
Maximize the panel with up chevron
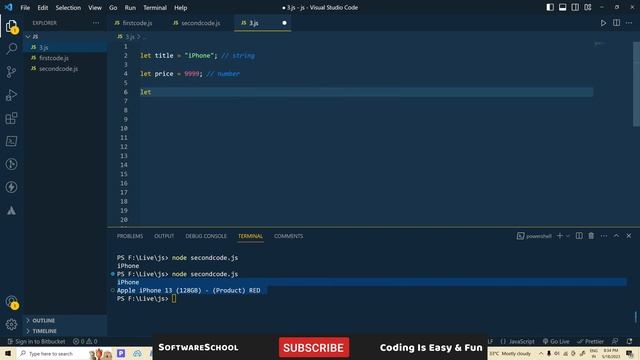616,236
